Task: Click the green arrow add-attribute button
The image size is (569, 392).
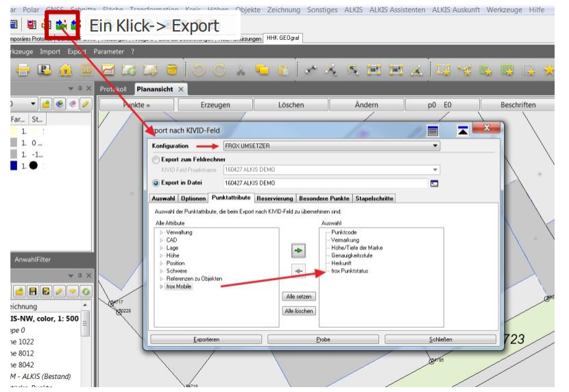Action: click(298, 250)
